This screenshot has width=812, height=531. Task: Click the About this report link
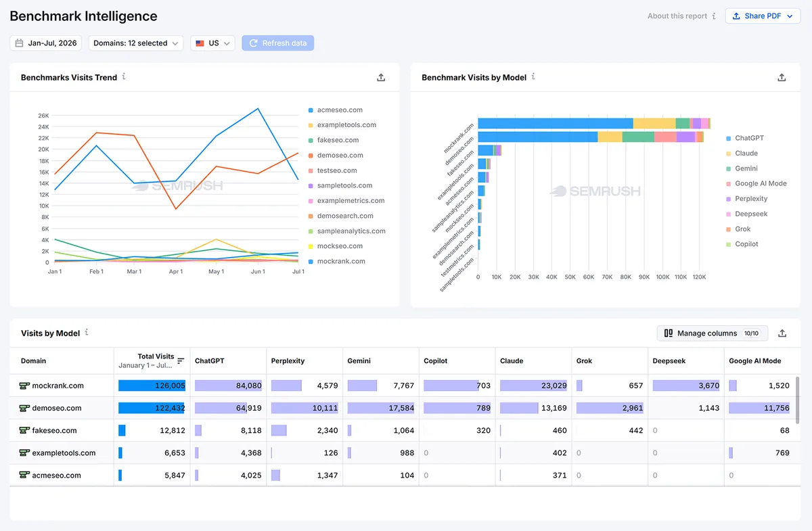point(677,16)
